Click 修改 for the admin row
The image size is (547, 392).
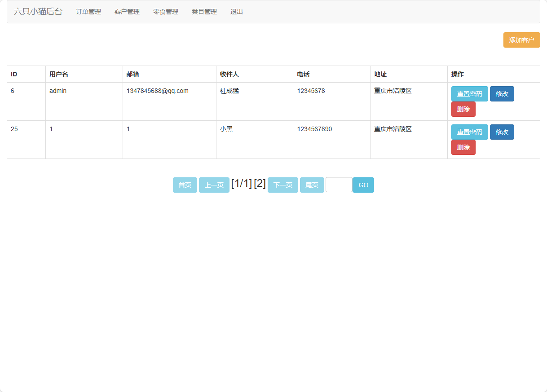tap(502, 94)
